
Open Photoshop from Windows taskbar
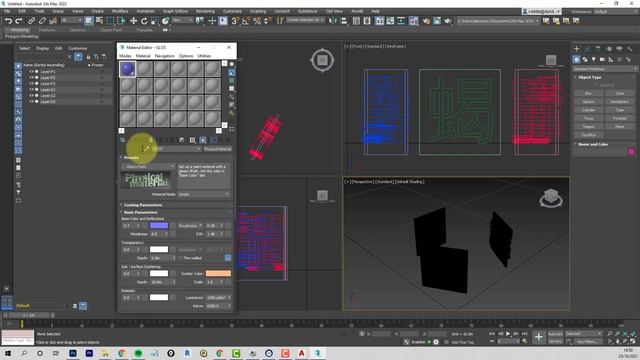click(73, 353)
